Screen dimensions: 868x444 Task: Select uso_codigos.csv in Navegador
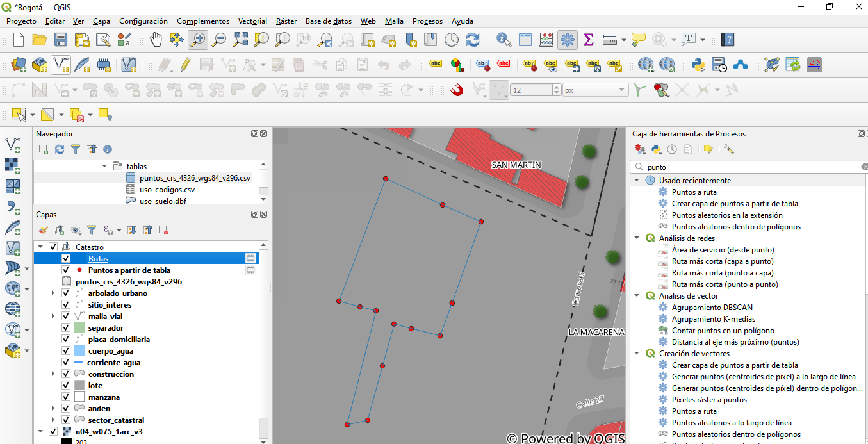point(167,190)
